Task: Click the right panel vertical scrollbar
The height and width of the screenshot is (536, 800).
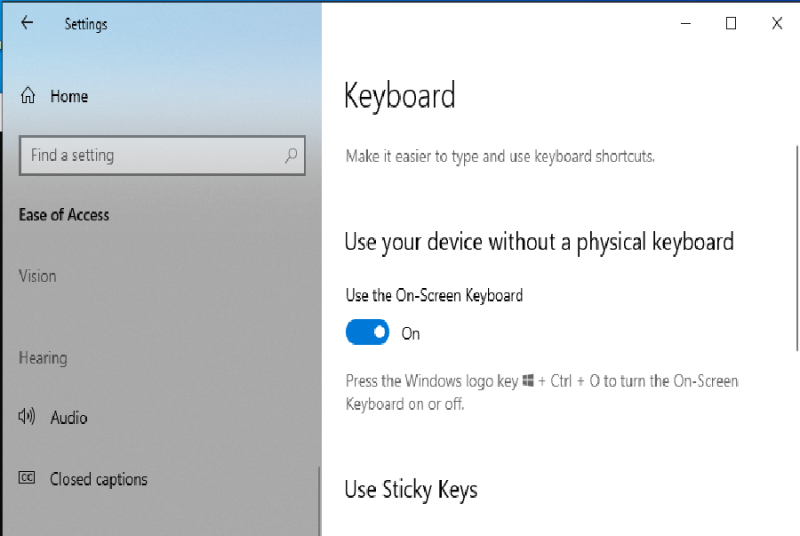Action: [797, 248]
